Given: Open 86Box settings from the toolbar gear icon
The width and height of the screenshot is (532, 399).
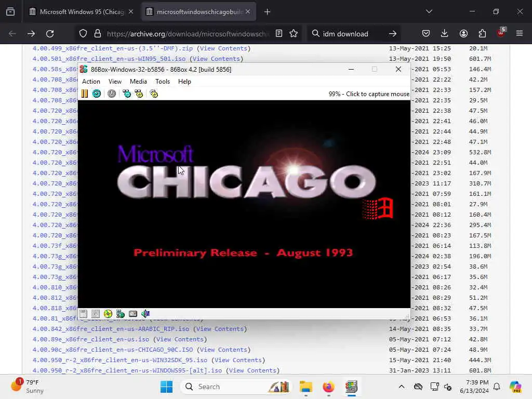Looking at the screenshot, I should [154, 94].
